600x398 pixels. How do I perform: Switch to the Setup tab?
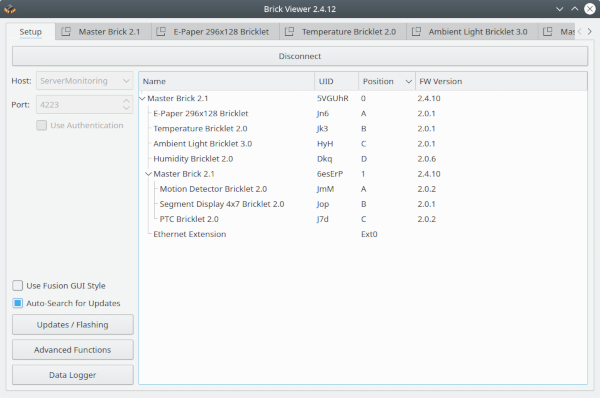coord(31,32)
